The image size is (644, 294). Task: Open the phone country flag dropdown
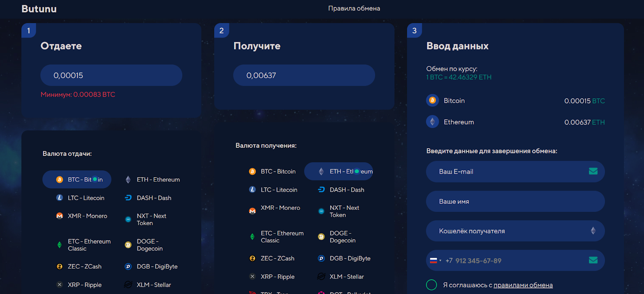pyautogui.click(x=436, y=261)
